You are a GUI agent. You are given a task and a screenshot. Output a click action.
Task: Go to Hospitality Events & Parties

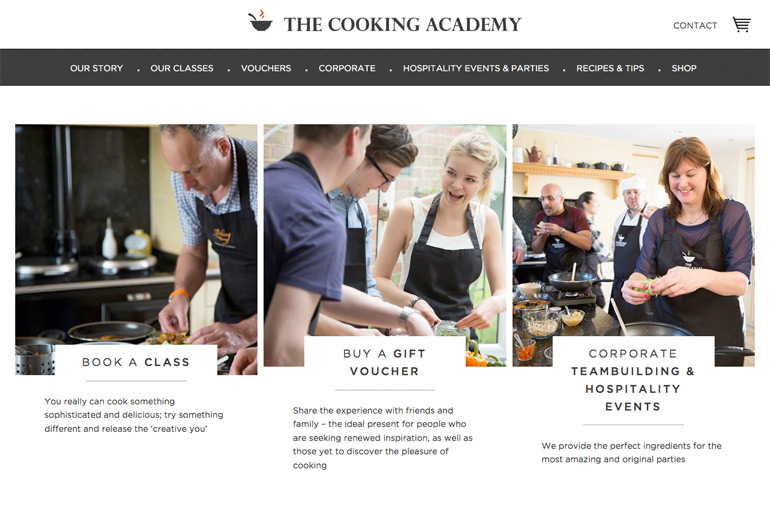tap(476, 68)
